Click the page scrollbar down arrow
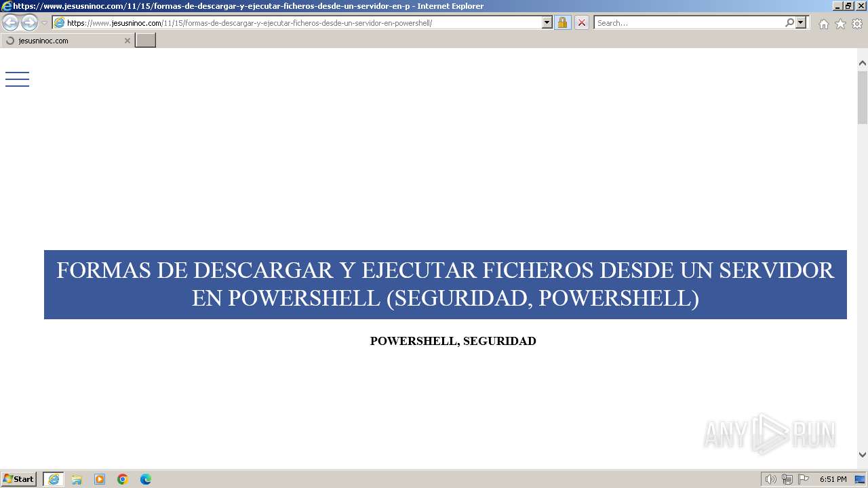This screenshot has height=488, width=868. click(x=863, y=455)
